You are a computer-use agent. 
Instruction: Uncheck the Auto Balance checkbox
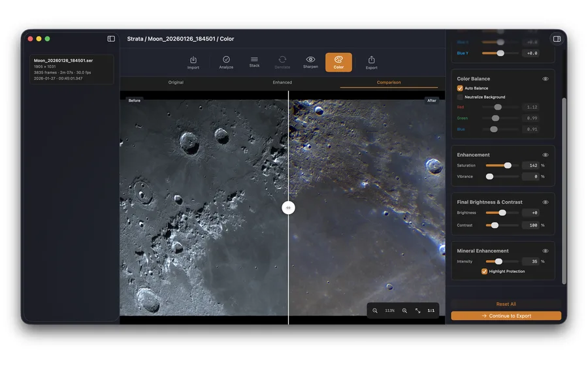(x=460, y=88)
